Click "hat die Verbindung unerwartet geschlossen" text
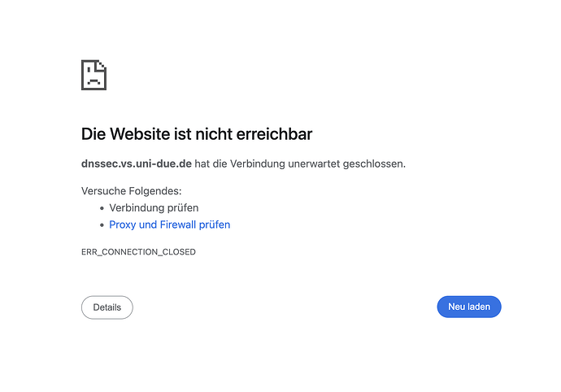This screenshot has height=392, width=561. click(300, 163)
